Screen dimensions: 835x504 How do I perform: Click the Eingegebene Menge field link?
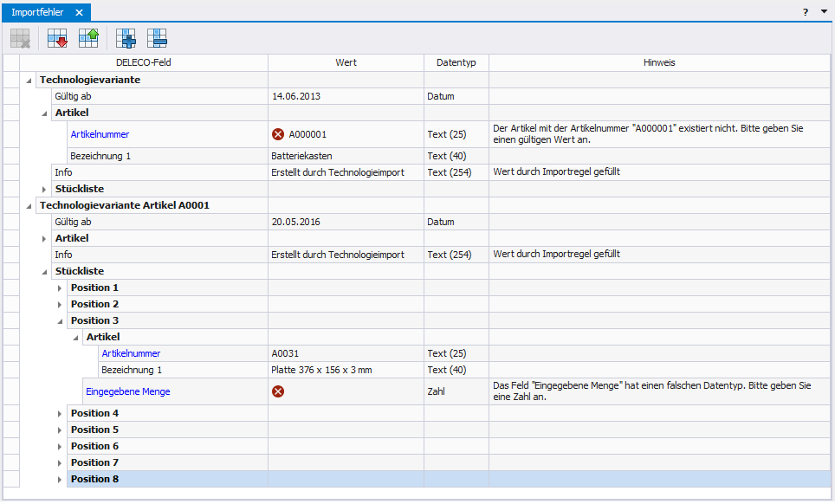(x=127, y=391)
